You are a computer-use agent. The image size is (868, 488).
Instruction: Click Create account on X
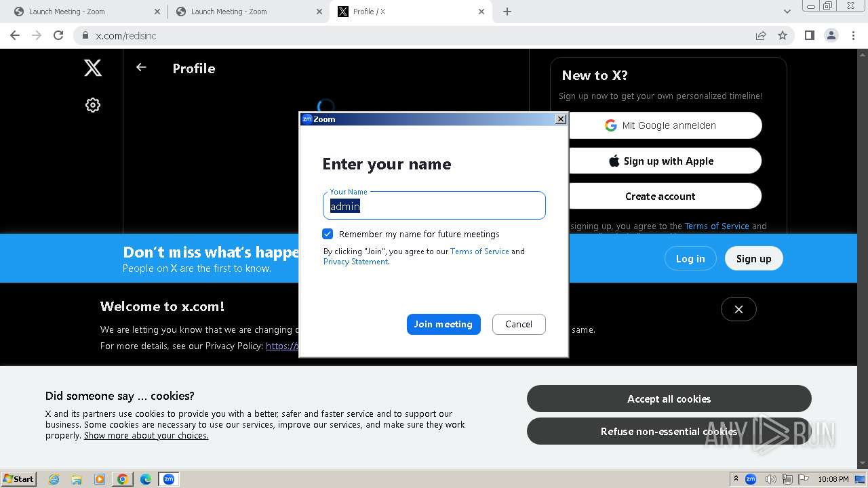click(665, 197)
